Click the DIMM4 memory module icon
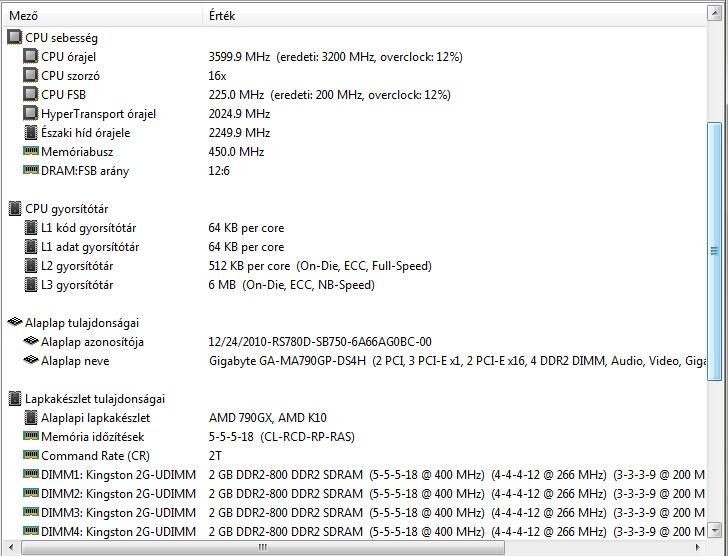The height and width of the screenshot is (556, 728). 31,531
